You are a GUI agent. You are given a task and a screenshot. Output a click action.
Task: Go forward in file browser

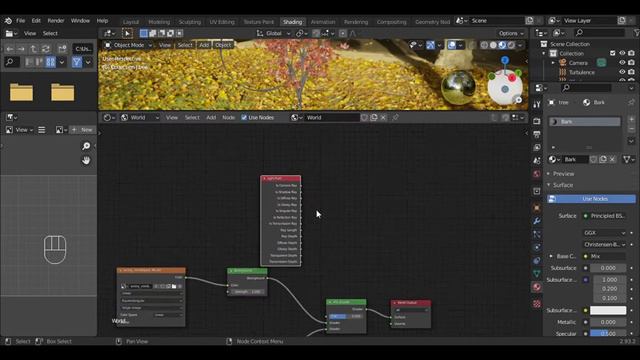(x=21, y=49)
